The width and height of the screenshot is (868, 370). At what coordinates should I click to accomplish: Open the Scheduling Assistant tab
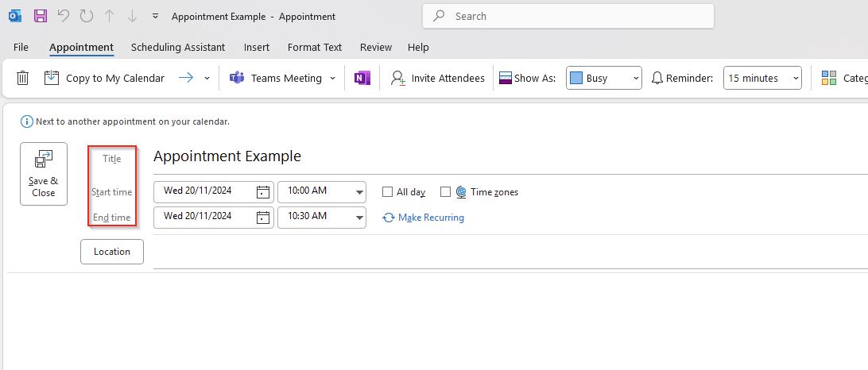coord(178,48)
